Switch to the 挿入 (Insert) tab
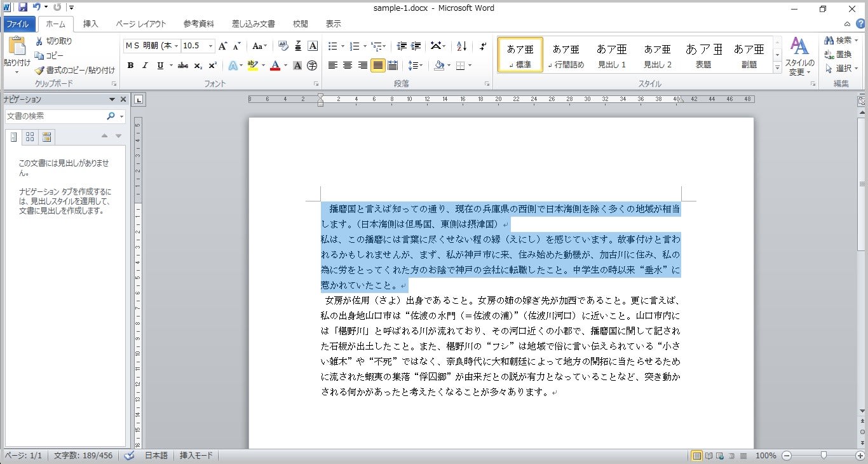 tap(91, 24)
